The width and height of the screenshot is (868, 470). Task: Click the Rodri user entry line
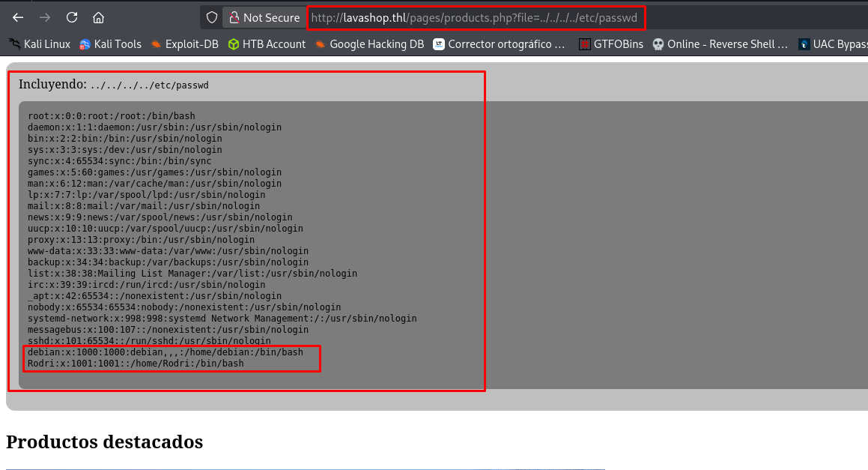tap(136, 364)
